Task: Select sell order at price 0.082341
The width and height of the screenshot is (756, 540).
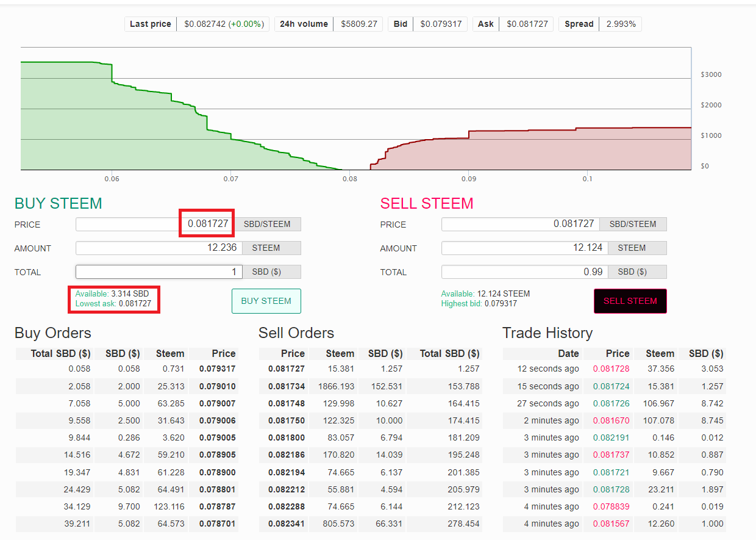Action: [370, 524]
